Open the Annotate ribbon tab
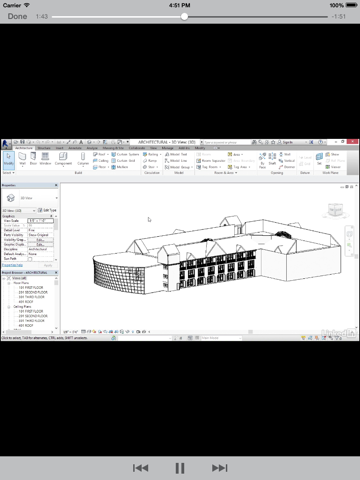Viewport: 360px width, 480px height. [75, 148]
